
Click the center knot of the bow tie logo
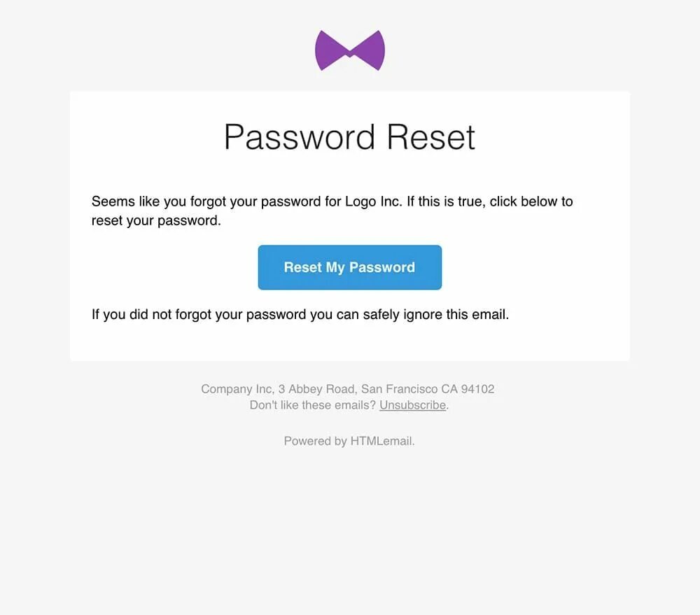pyautogui.click(x=351, y=55)
